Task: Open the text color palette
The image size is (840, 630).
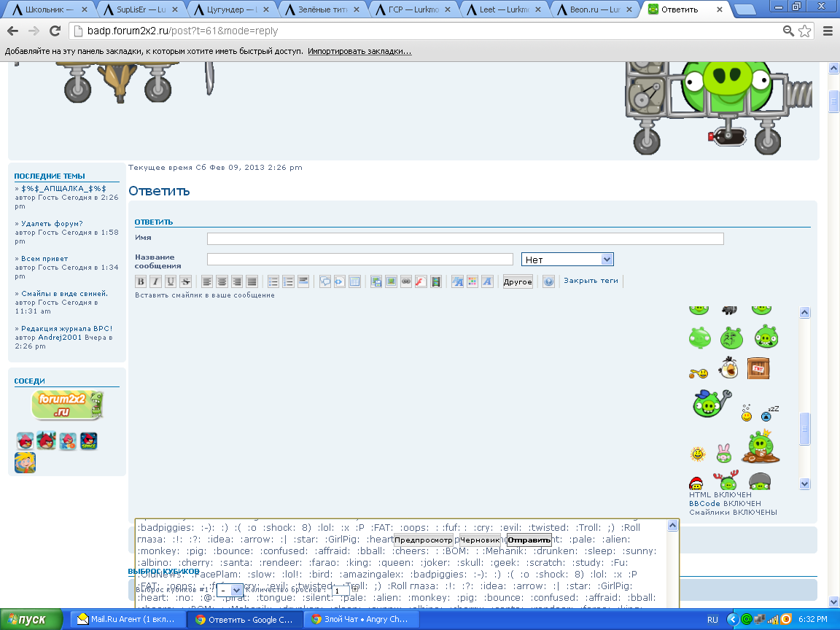Action: pyautogui.click(x=472, y=281)
